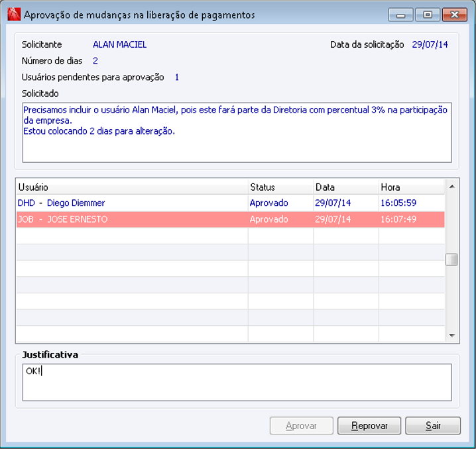Close the approval window

(x=454, y=15)
